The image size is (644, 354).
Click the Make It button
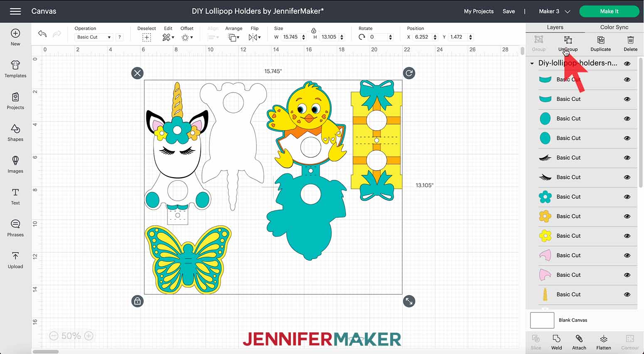point(609,11)
